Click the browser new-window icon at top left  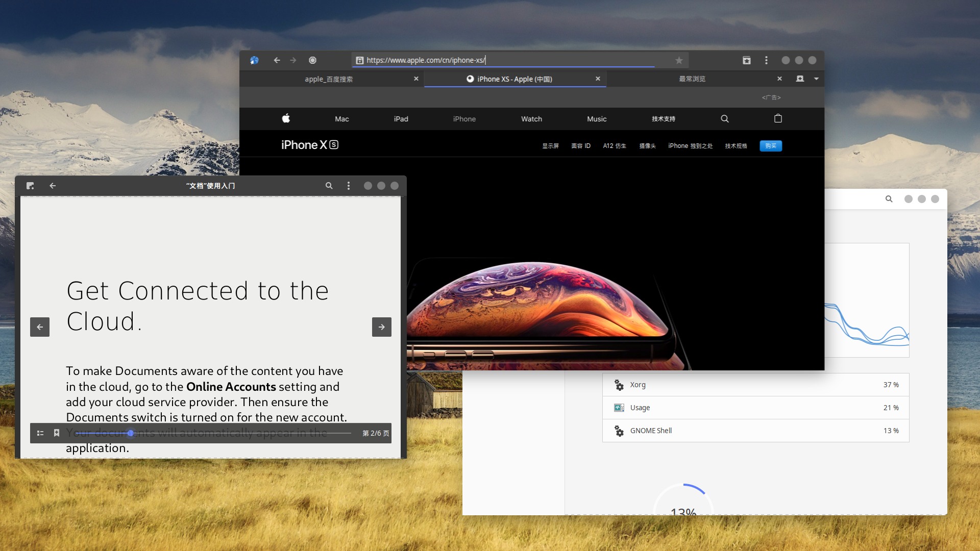click(x=254, y=60)
